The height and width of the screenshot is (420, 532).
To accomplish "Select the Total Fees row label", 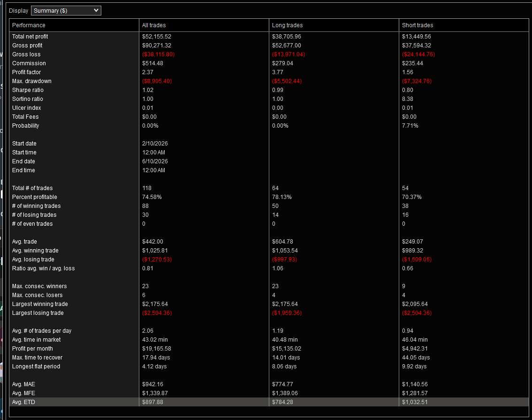I will 25,117.
